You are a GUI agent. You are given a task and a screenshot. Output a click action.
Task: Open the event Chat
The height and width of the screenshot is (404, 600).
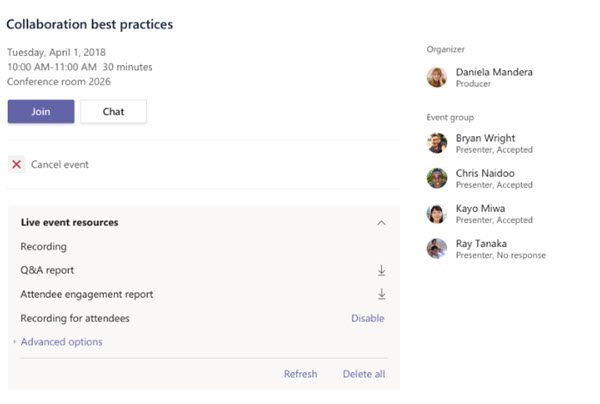click(113, 111)
